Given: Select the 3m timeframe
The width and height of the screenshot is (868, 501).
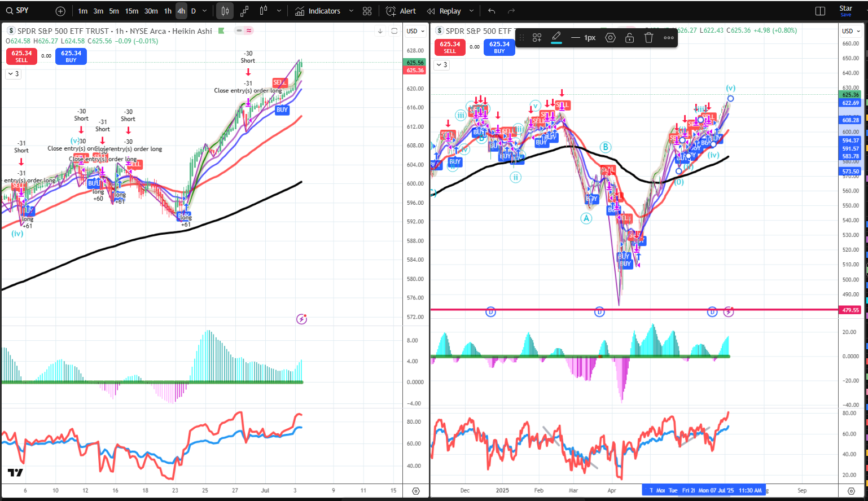Looking at the screenshot, I should 98,11.
